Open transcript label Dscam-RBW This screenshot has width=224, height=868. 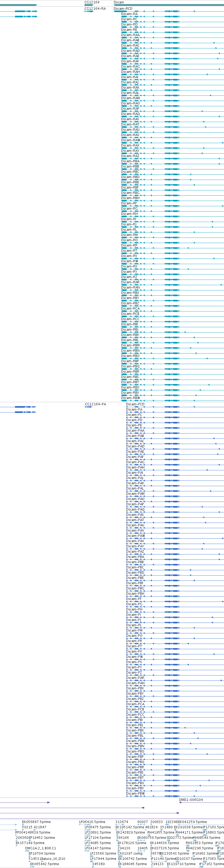tap(131, 398)
